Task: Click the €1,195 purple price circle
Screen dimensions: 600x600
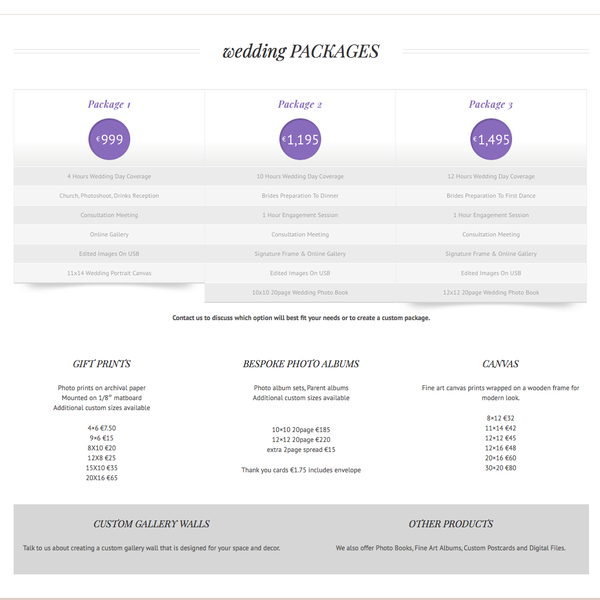Action: tap(300, 139)
